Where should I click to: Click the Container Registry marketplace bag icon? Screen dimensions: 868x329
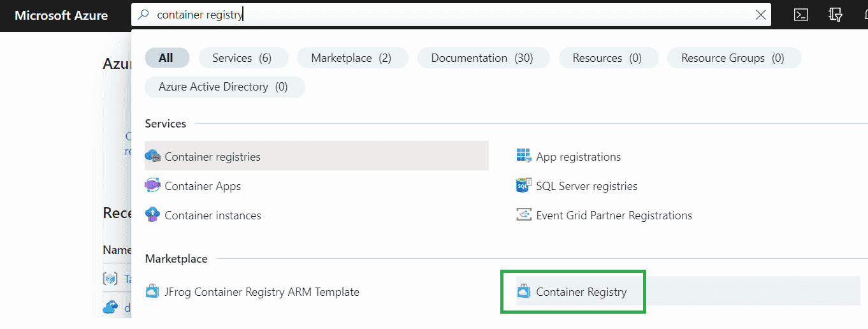524,291
